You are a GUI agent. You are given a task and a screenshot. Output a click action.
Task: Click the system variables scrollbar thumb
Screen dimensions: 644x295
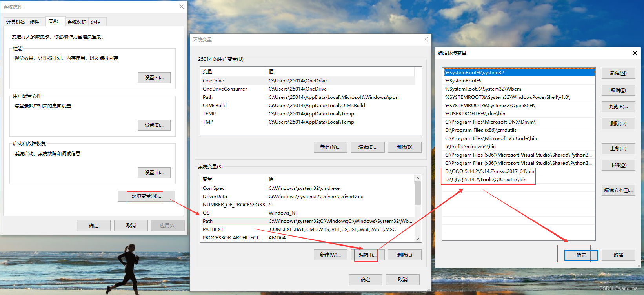click(x=418, y=193)
